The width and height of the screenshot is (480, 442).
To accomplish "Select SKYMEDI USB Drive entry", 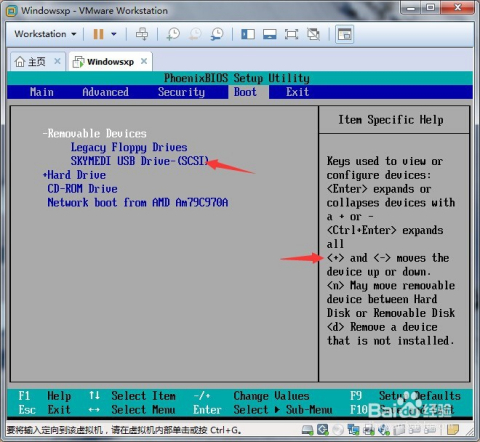I will pyautogui.click(x=140, y=161).
